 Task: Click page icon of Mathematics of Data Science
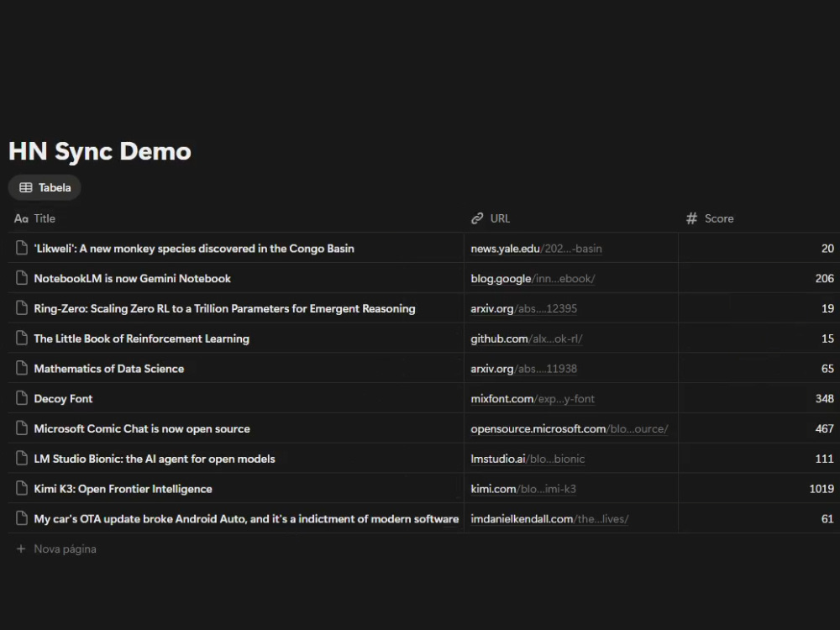point(22,368)
